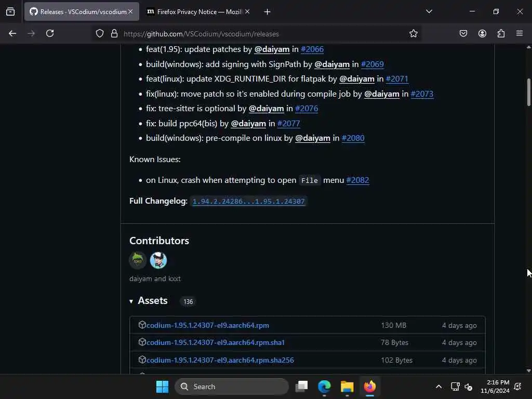The width and height of the screenshot is (532, 399).
Task: Open a new tab with the plus button
Action: click(x=268, y=12)
